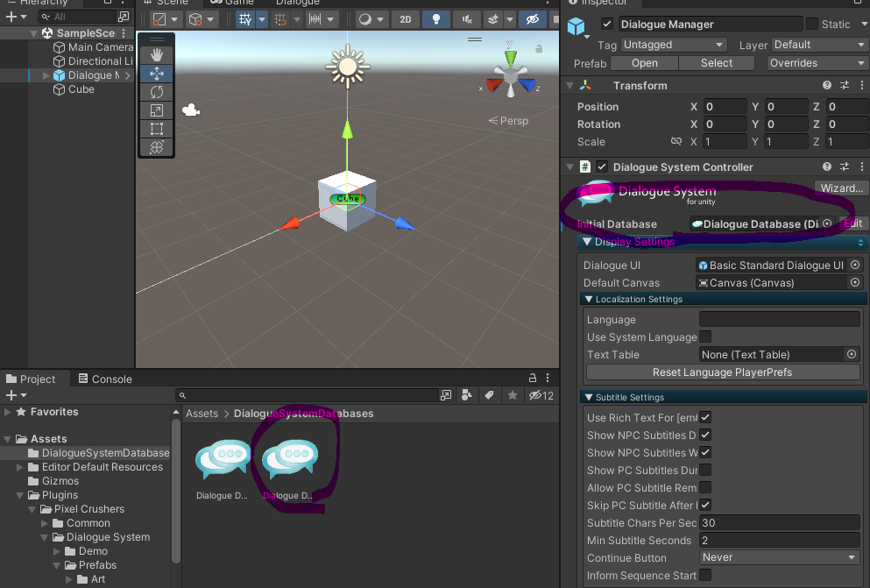The height and width of the screenshot is (588, 870).
Task: Enable Use System Language checkbox
Action: pos(705,337)
